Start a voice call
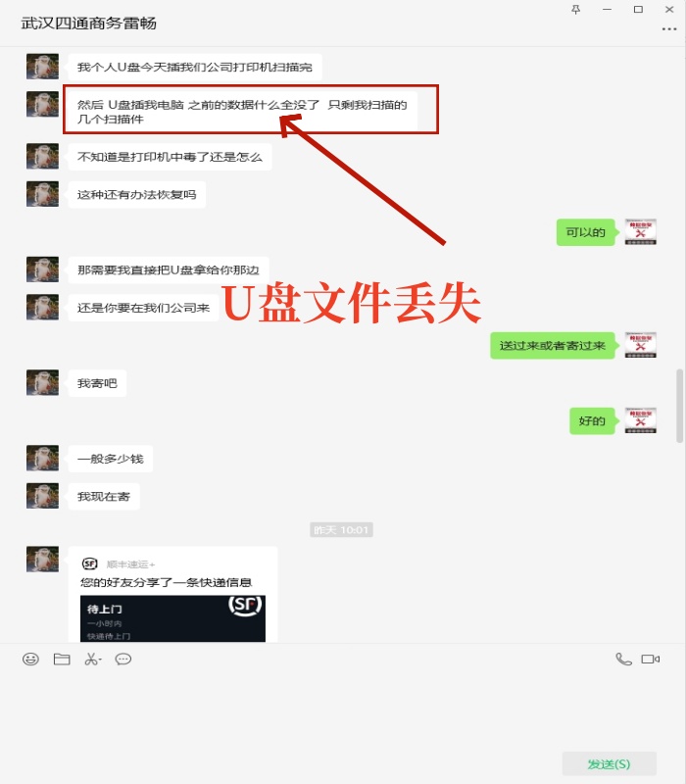686x784 pixels. [x=623, y=659]
